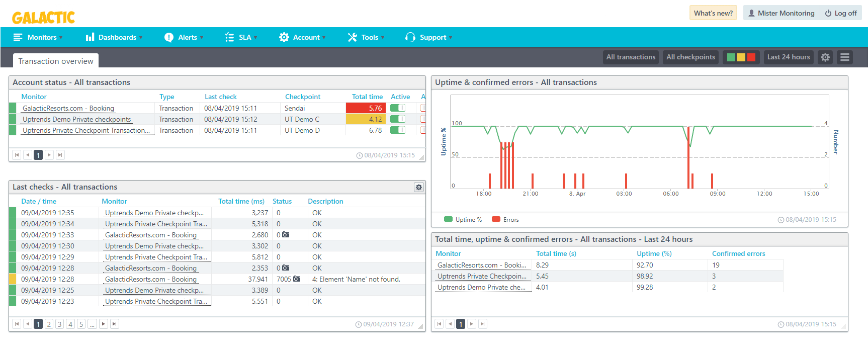Click camera icon on 2,353 ms row
The height and width of the screenshot is (352, 868).
click(286, 268)
